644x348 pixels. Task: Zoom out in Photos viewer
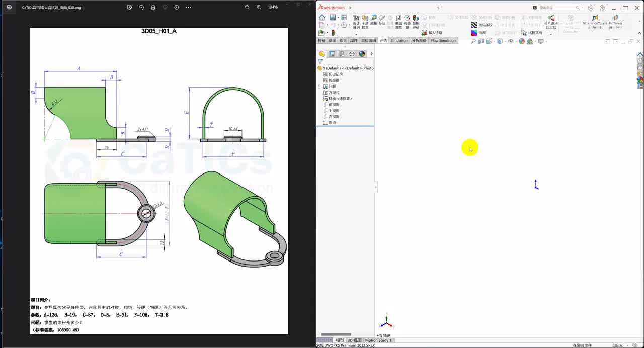[247, 7]
